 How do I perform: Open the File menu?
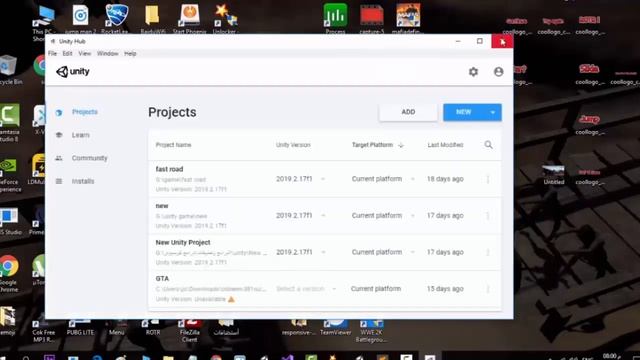pos(53,53)
